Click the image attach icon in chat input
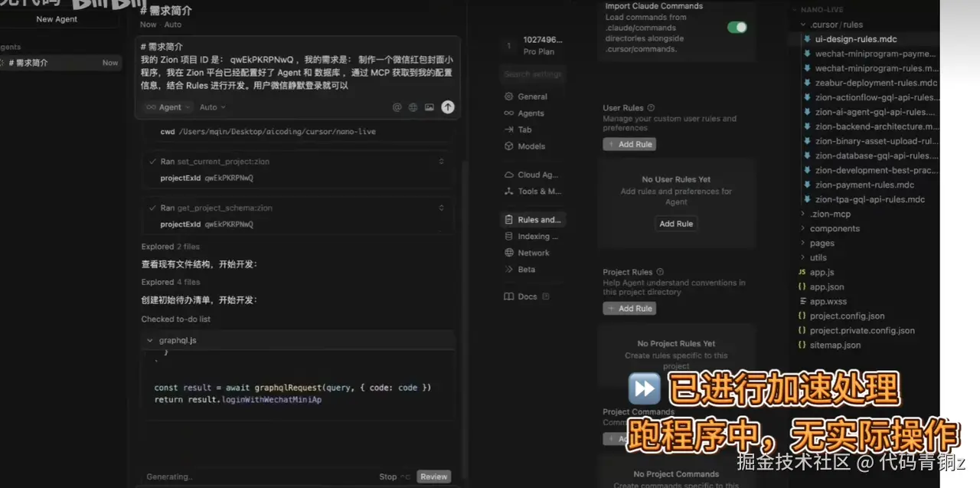The height and width of the screenshot is (488, 980). (x=430, y=107)
